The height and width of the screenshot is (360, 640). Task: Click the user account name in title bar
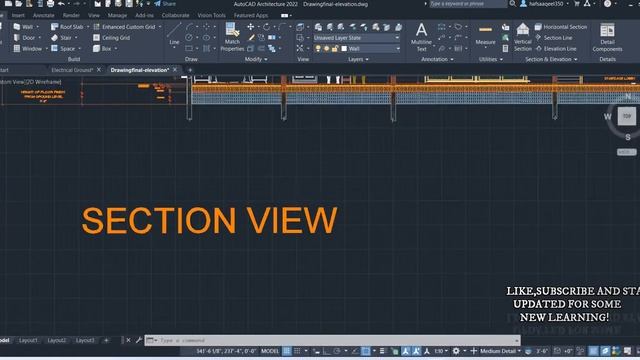coord(546,4)
